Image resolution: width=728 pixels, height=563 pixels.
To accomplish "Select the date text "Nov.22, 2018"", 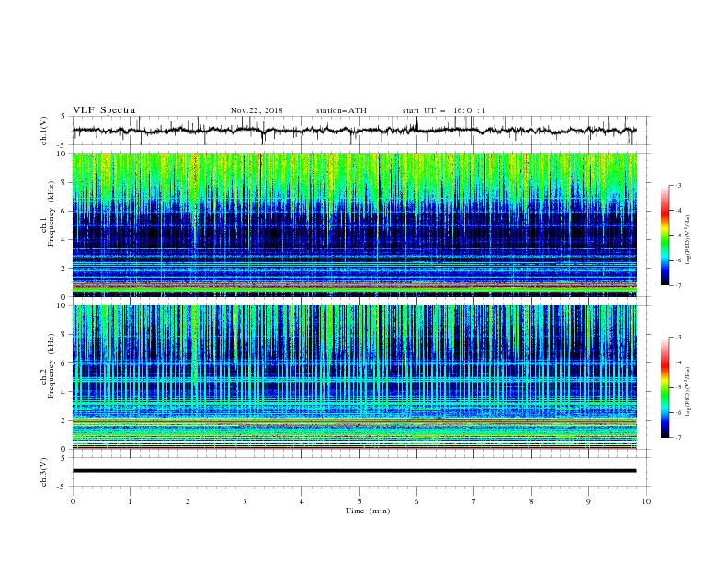I will pos(256,110).
